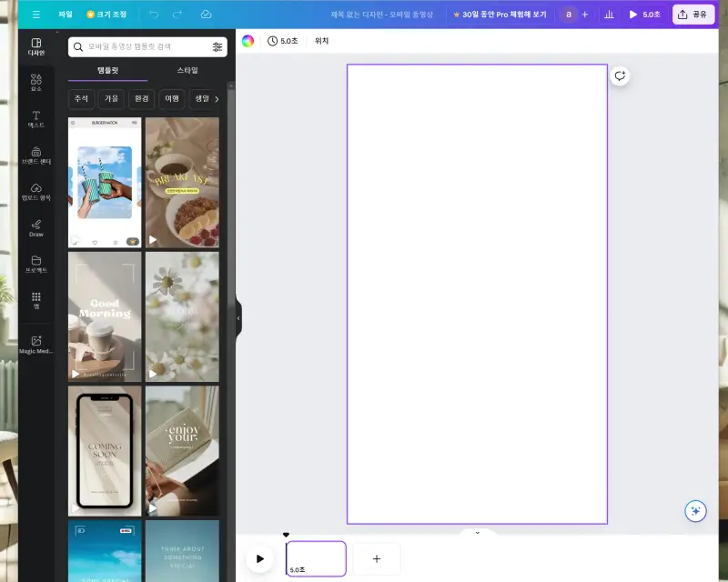
Task: Select the 생일 category chip
Action: [x=201, y=98]
